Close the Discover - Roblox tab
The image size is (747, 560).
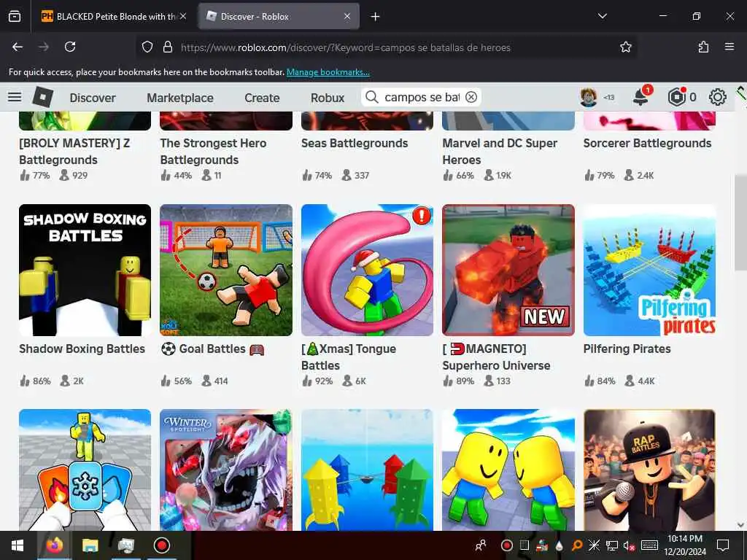tap(347, 16)
